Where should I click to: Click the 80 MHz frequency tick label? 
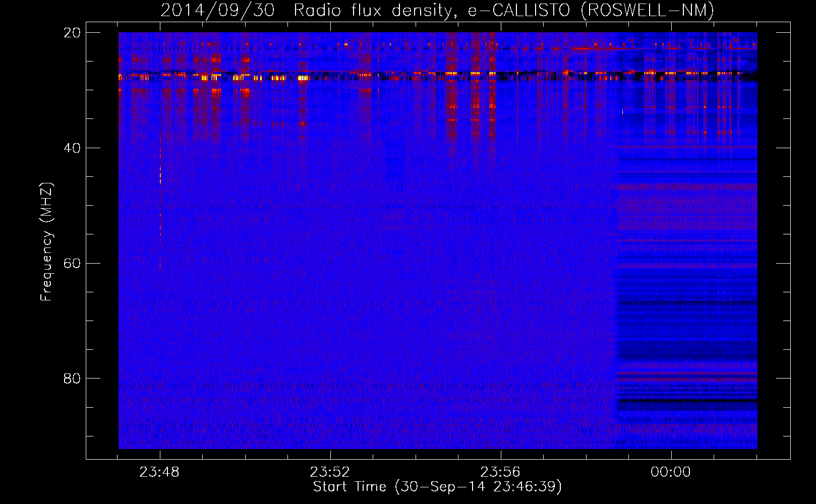point(72,379)
